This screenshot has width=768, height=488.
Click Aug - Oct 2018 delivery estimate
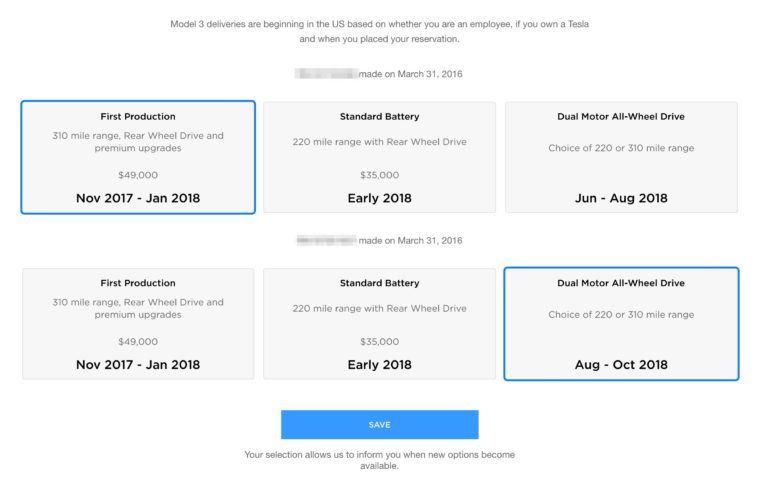tap(621, 365)
